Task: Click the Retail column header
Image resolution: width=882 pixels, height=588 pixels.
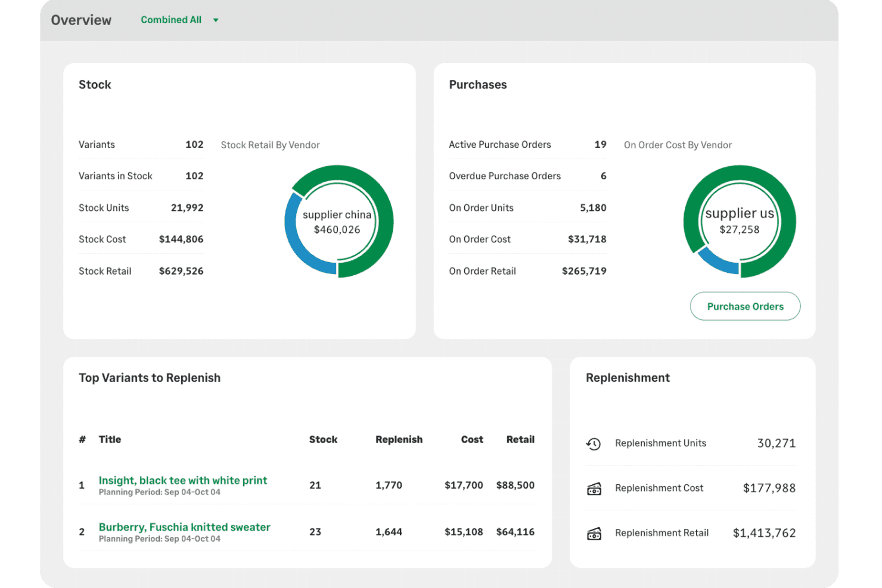Action: point(520,440)
